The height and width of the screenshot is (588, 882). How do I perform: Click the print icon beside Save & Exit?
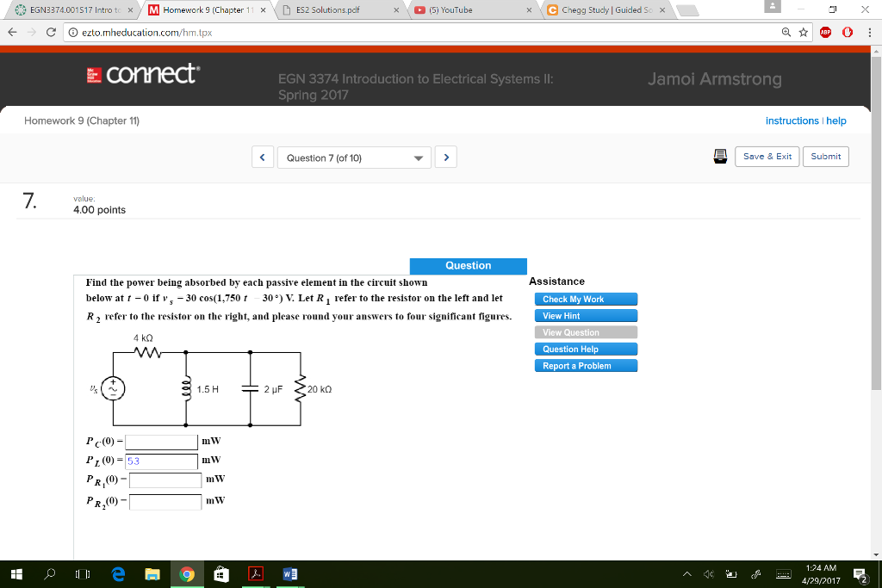point(720,157)
